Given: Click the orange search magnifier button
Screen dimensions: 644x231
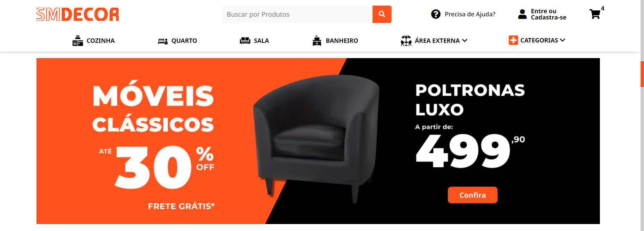Looking at the screenshot, I should point(382,14).
